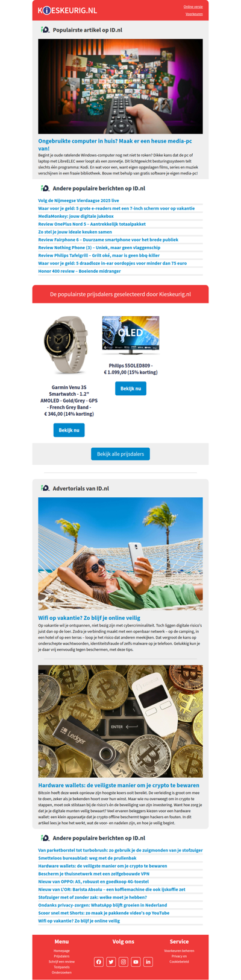Open the Garmin smartwatch product image

click(x=69, y=346)
